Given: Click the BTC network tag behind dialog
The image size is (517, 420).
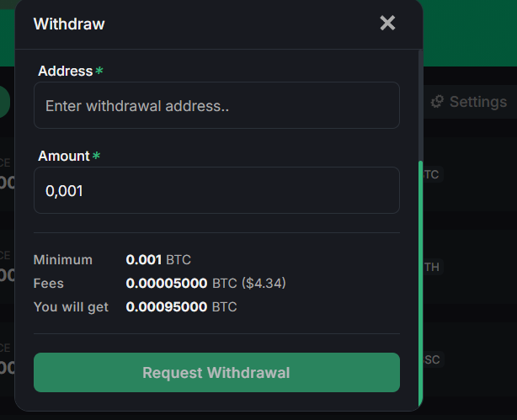Looking at the screenshot, I should pos(431,174).
